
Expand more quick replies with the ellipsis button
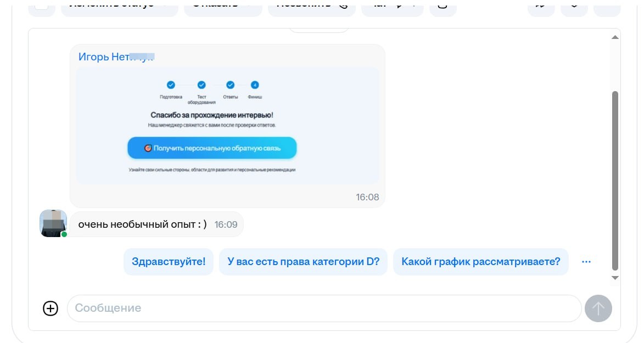(x=586, y=262)
